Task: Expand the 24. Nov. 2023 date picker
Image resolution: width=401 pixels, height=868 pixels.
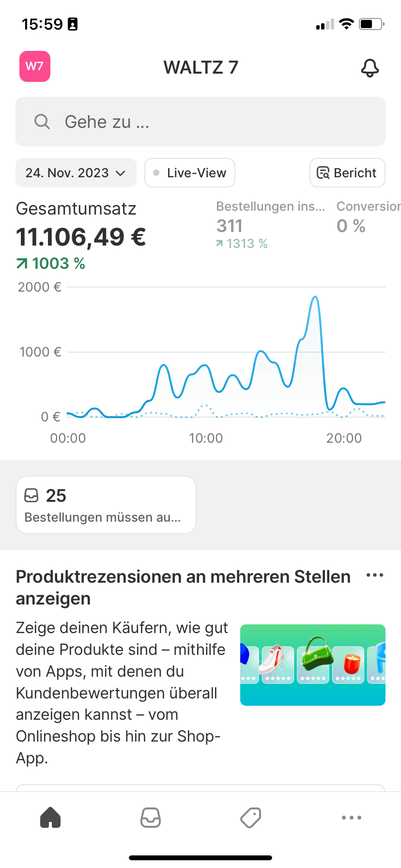Action: (76, 173)
